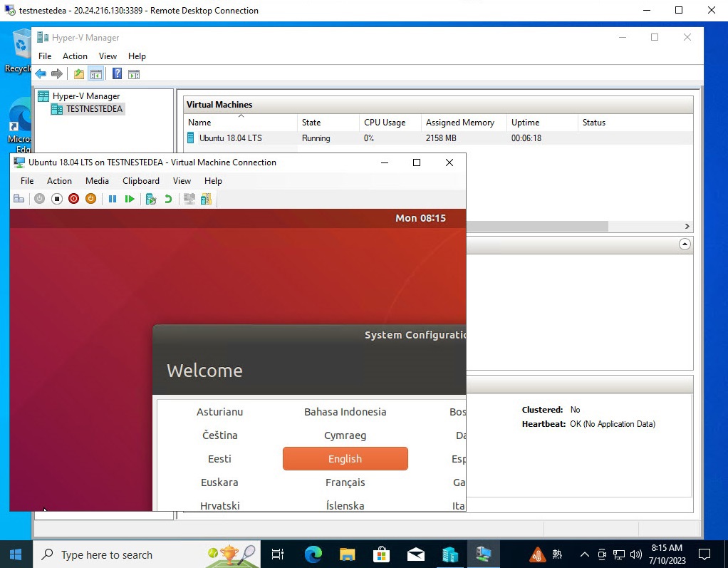Show hidden tray icons chevron
The height and width of the screenshot is (568, 728).
(x=585, y=554)
